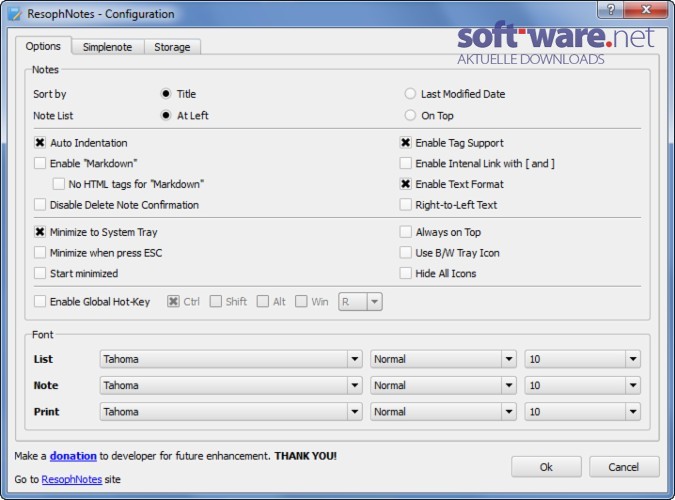Click the ResophNotes title bar app icon
Viewport: 675px width, 500px height.
tap(14, 13)
